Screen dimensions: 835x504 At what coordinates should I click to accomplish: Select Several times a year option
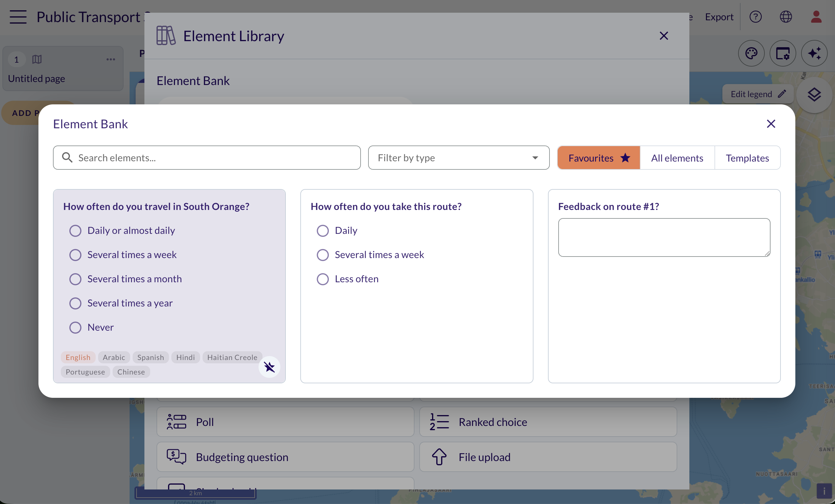pyautogui.click(x=75, y=303)
